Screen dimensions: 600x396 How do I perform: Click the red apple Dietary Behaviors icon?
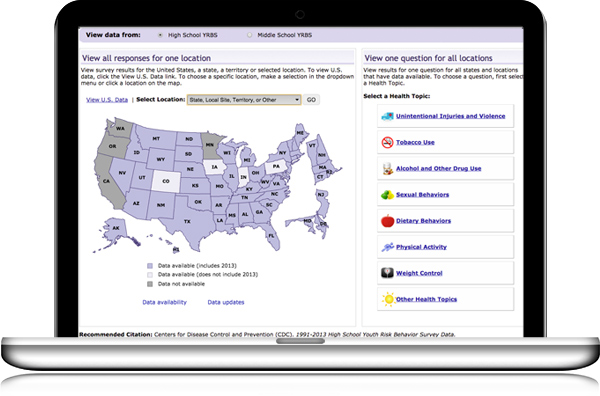click(x=387, y=221)
